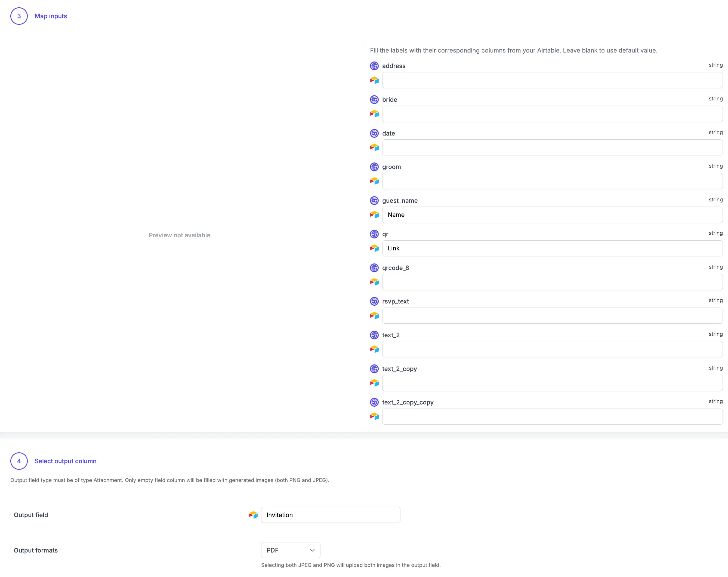The image size is (728, 577).
Task: Click the Bannerbear icon beside date label
Action: pos(374,133)
